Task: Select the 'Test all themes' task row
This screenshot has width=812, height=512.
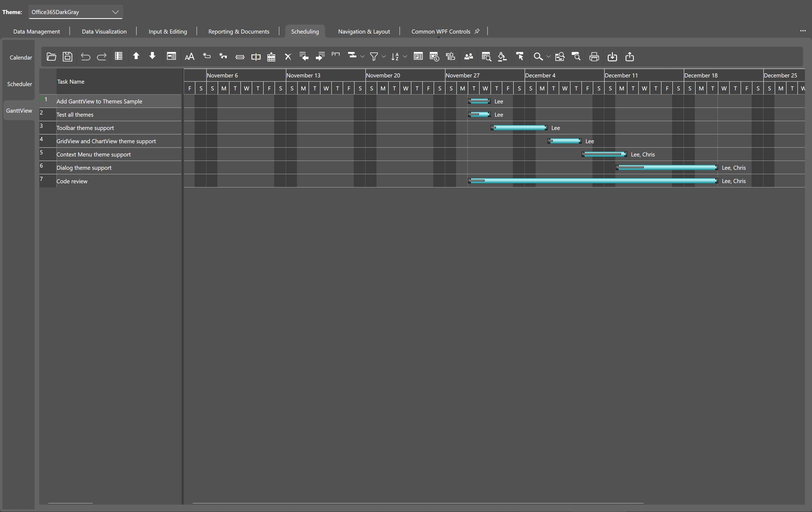Action: 110,115
